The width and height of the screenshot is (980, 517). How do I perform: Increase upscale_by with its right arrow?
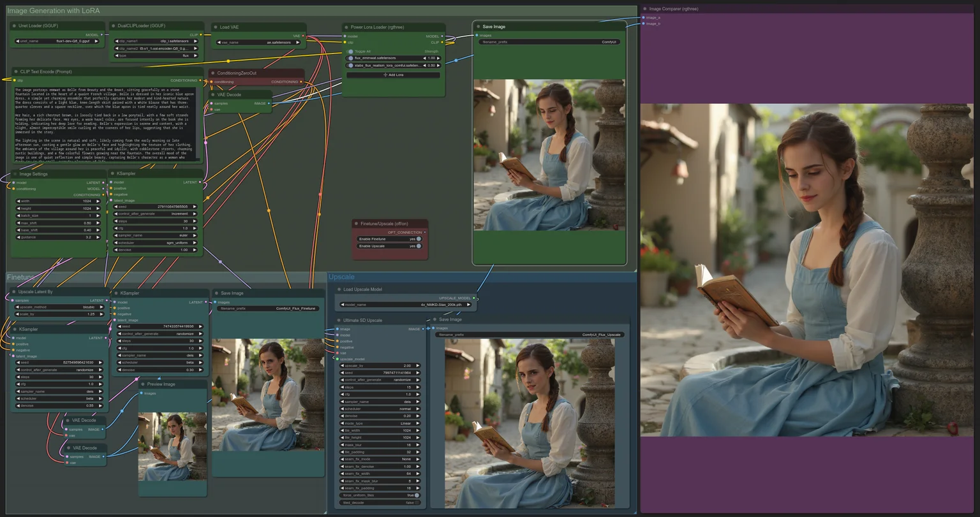point(417,366)
